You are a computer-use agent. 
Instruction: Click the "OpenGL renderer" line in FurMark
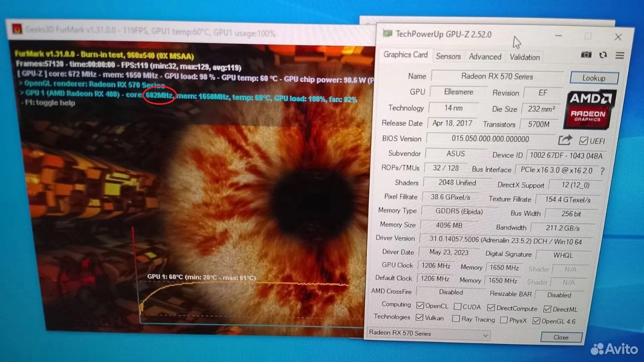click(92, 84)
